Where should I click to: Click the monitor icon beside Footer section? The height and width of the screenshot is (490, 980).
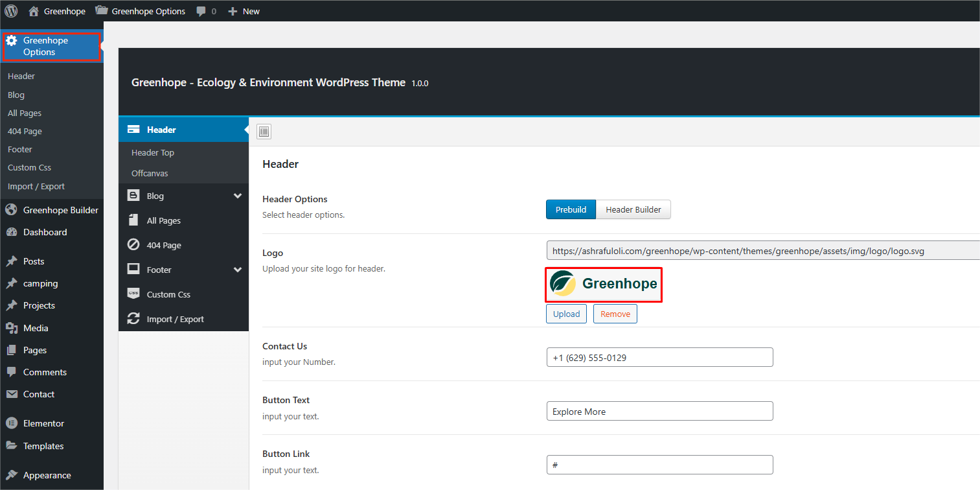coord(133,270)
